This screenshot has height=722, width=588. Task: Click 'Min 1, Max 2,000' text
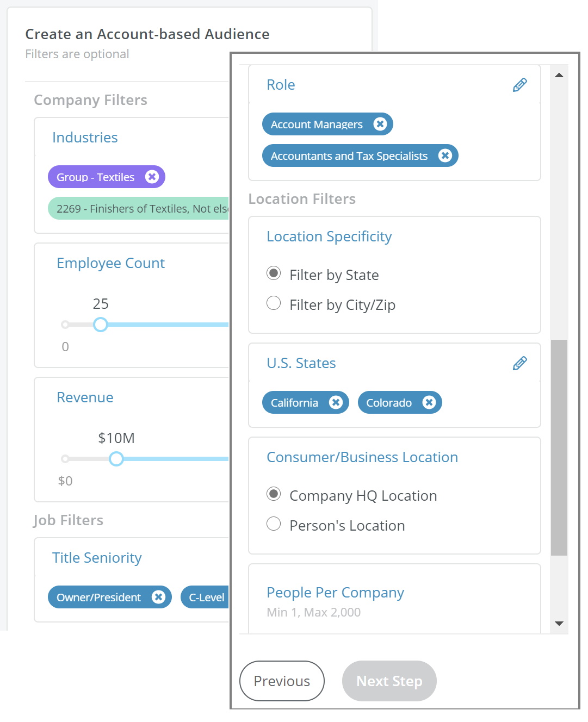(313, 612)
